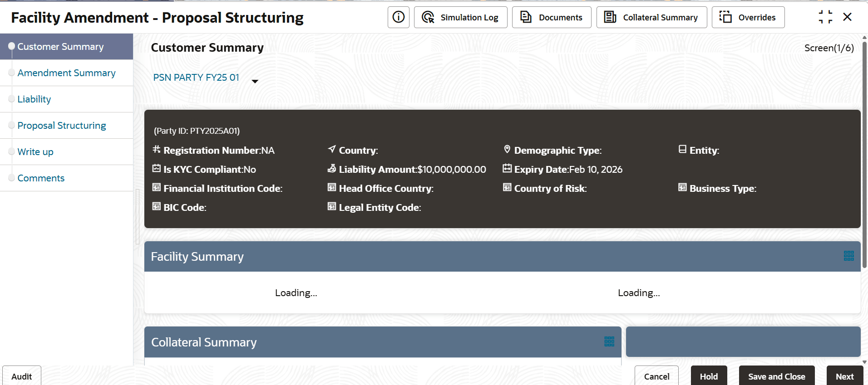
Task: Select Customer Summary step
Action: pos(66,46)
